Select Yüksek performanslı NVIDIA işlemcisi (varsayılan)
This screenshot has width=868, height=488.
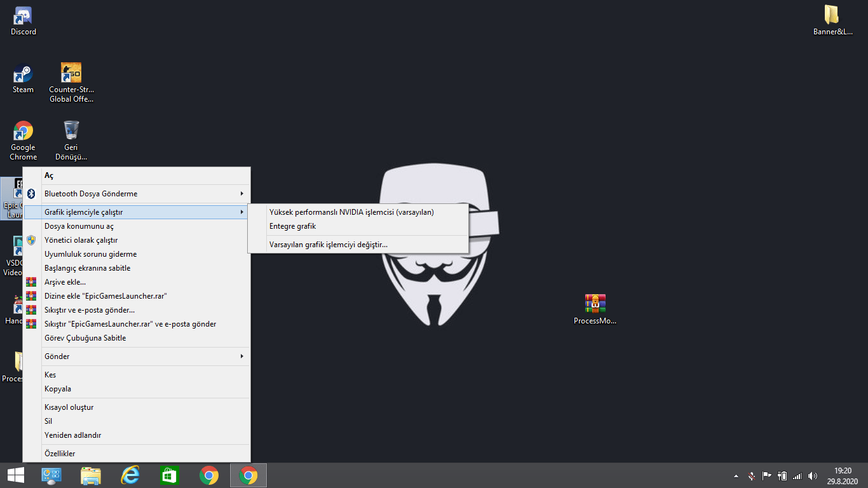point(358,212)
